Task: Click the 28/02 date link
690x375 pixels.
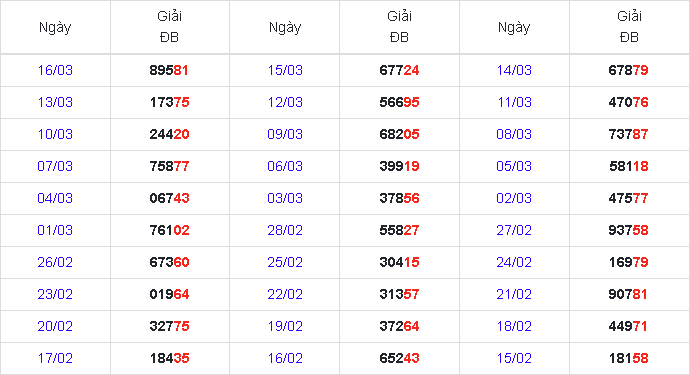Action: [285, 230]
